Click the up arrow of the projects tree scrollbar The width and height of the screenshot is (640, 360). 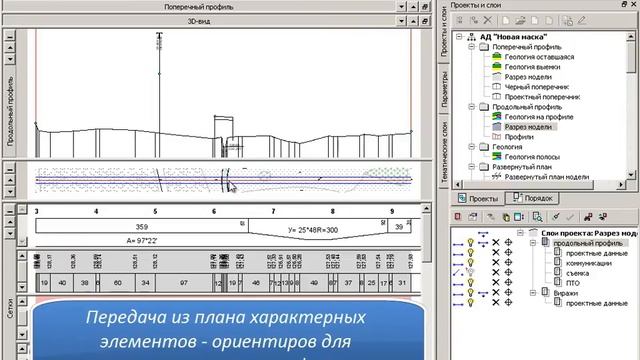click(631, 36)
